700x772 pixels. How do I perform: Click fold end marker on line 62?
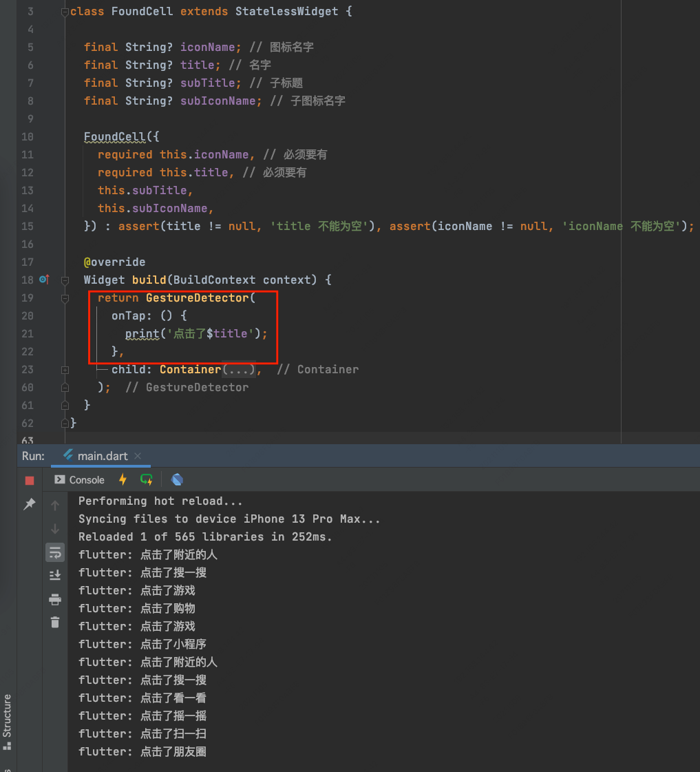coord(65,423)
